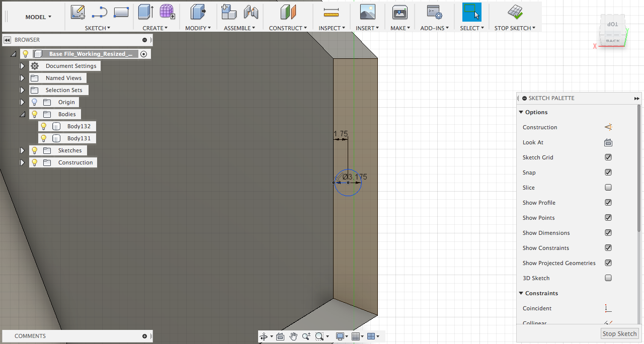Viewport: 644px width, 344px height.
Task: Open the MODEL workspace dropdown
Action: pyautogui.click(x=38, y=17)
